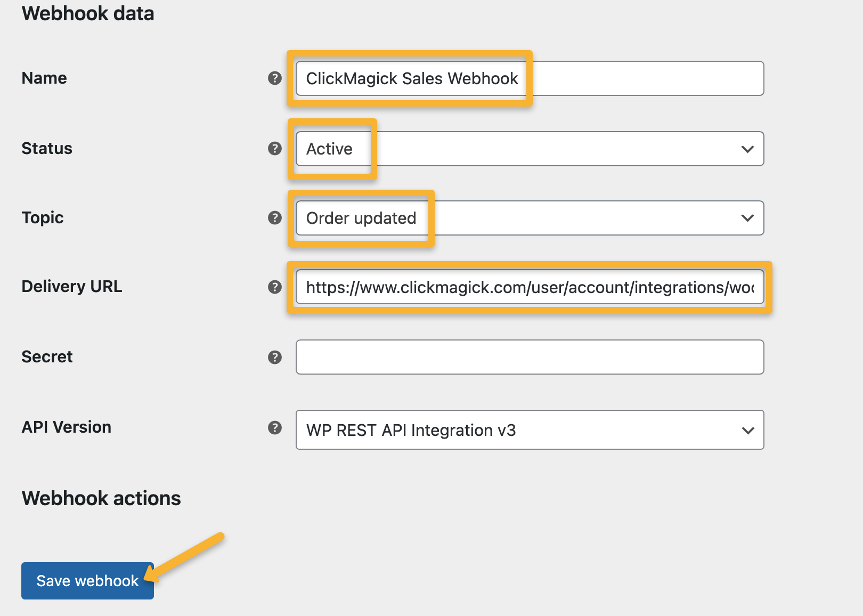
Task: Click the API Version help icon
Action: [x=274, y=427]
